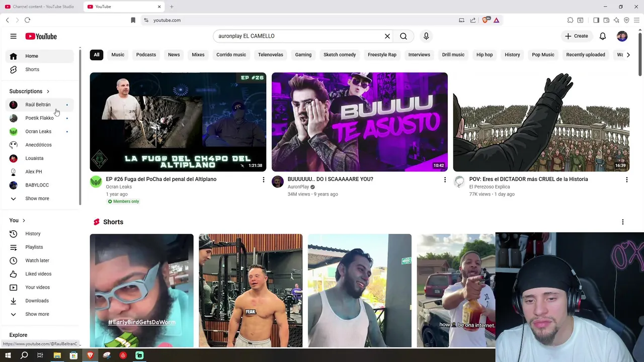The width and height of the screenshot is (644, 362).
Task: Open Anecdóticos subscription channel
Action: point(40,145)
